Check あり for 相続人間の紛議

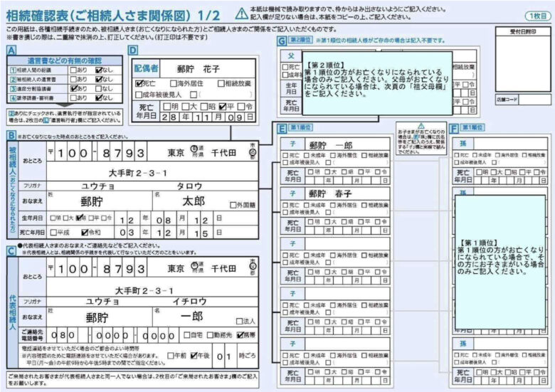click(x=73, y=70)
